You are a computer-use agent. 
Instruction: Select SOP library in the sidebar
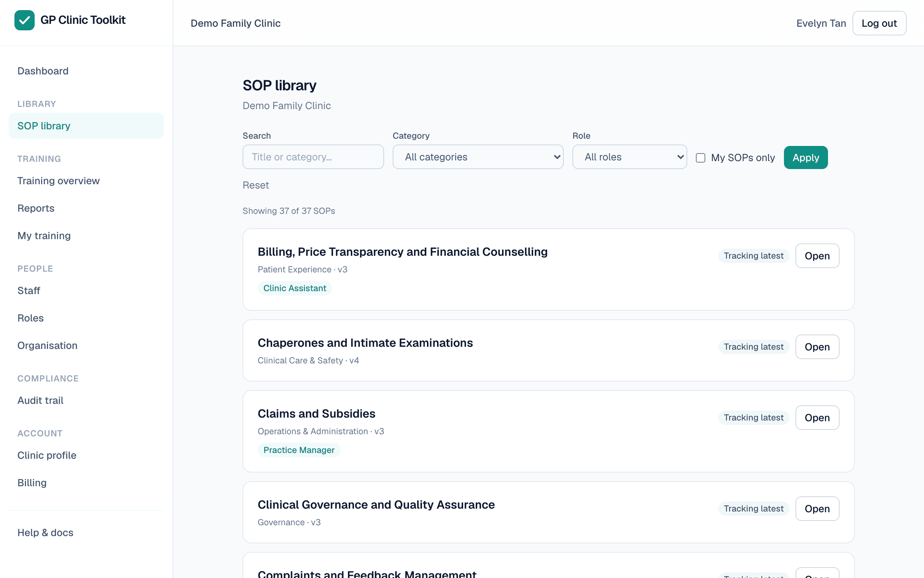click(86, 126)
